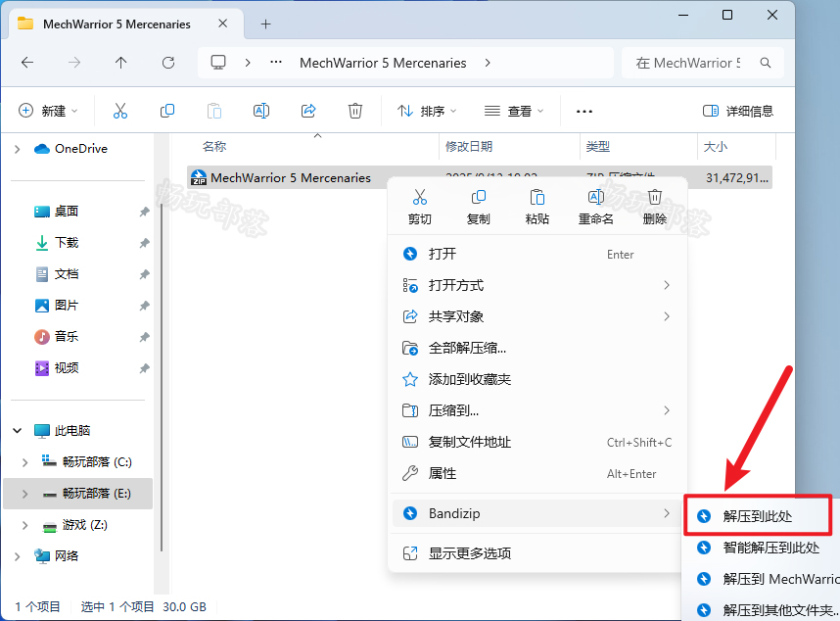Click 剪切 in the context menu
The height and width of the screenshot is (621, 840).
(x=419, y=207)
